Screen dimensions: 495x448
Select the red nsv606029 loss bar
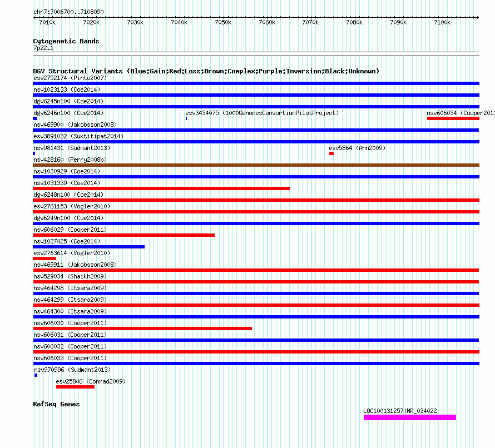pyautogui.click(x=123, y=235)
